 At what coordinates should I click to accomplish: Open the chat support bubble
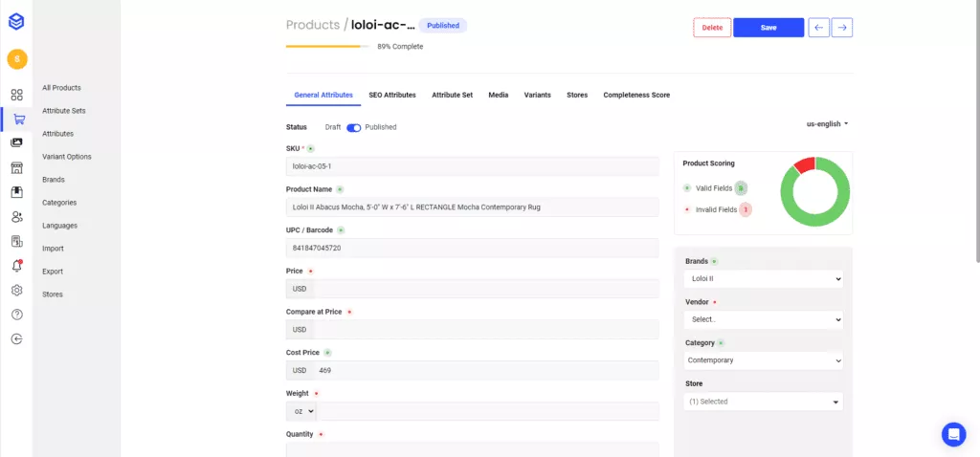[953, 434]
